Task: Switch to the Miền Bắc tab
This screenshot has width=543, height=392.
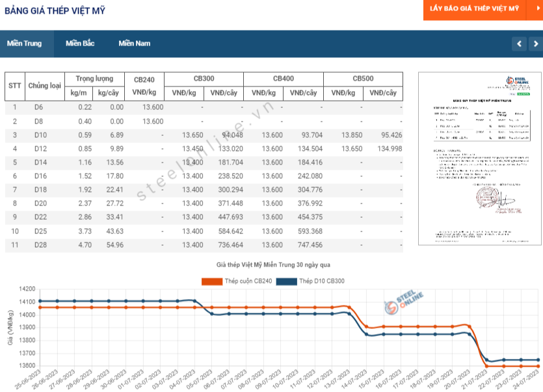Action: [80, 44]
